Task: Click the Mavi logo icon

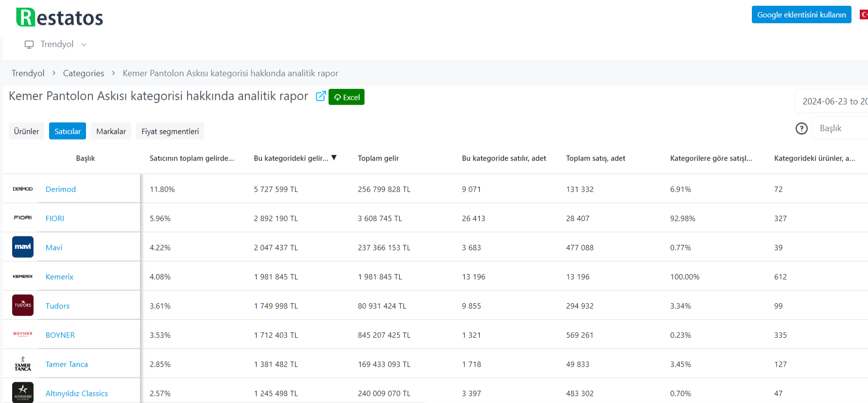Action: tap(23, 247)
